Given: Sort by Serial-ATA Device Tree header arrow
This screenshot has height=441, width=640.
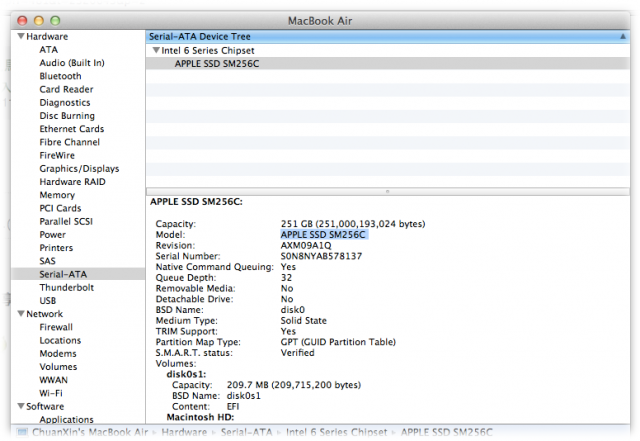Looking at the screenshot, I should [622, 36].
